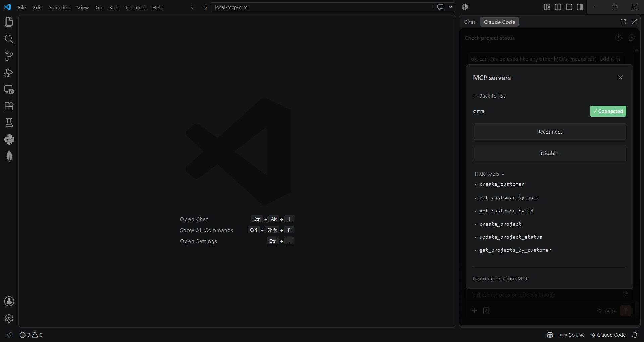Viewport: 644px width, 342px height.
Task: Open Help menu
Action: point(158,7)
